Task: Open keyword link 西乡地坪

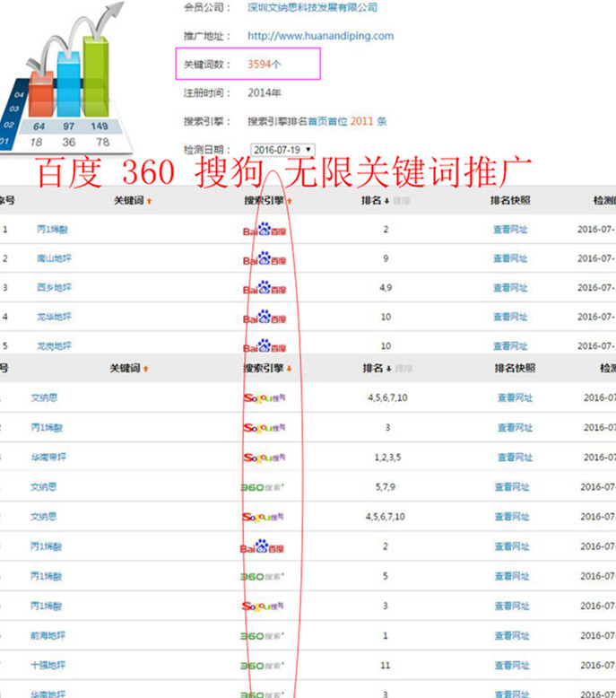Action: (54, 288)
